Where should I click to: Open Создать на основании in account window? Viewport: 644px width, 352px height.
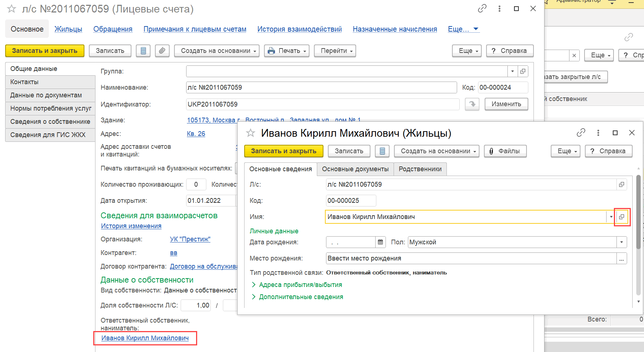click(217, 51)
